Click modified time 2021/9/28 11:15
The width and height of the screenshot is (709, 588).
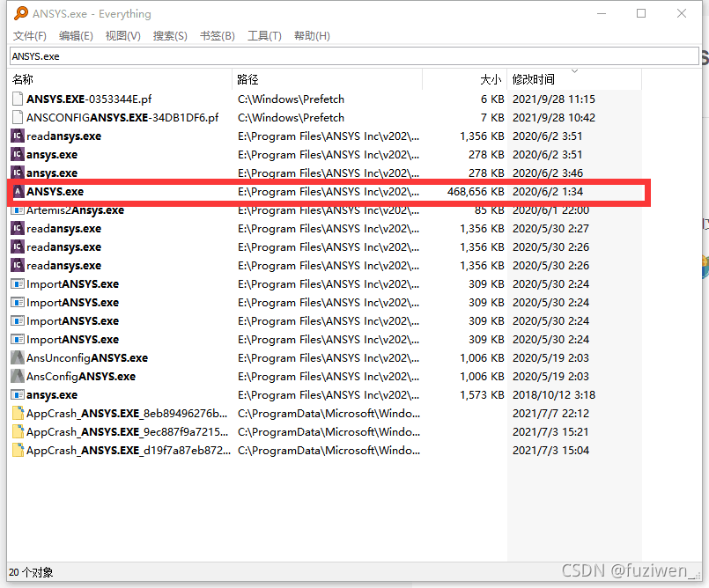(554, 99)
